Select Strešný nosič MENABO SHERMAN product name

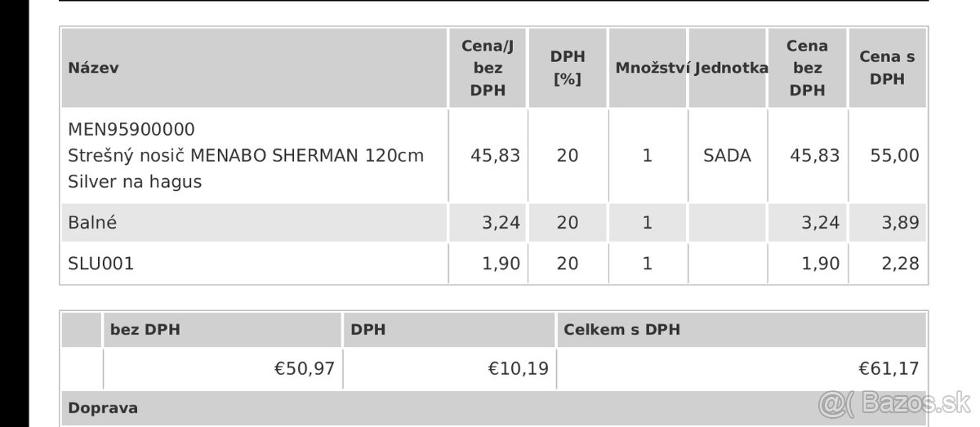coord(246,168)
